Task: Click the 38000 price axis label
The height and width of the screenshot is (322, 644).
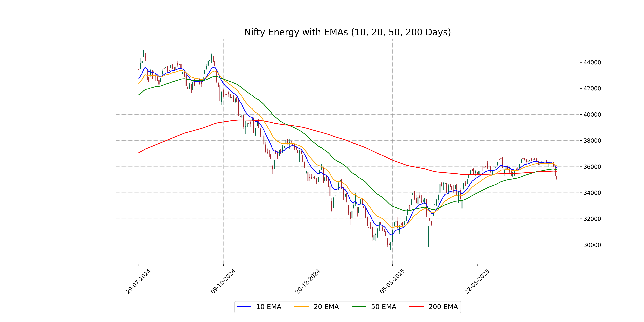Action: 592,141
